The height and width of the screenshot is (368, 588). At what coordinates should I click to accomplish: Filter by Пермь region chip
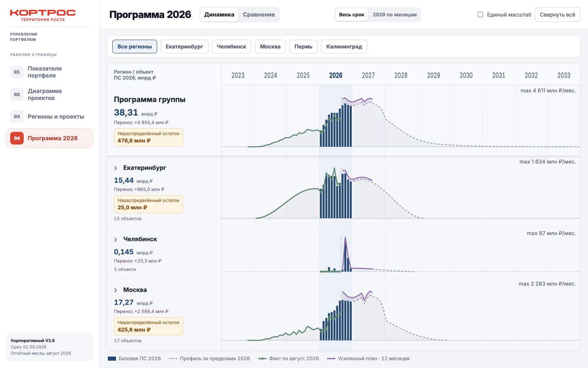point(303,47)
